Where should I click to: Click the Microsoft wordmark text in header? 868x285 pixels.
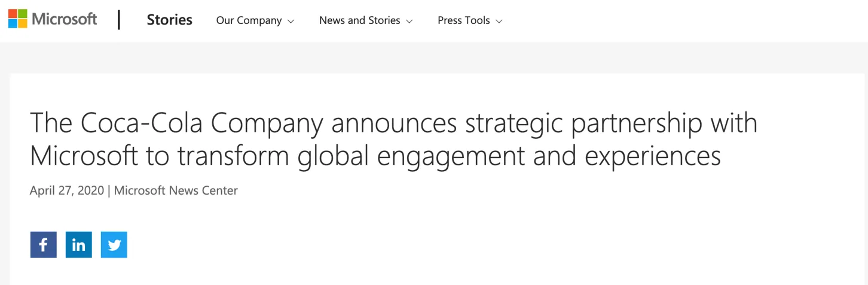(x=64, y=19)
